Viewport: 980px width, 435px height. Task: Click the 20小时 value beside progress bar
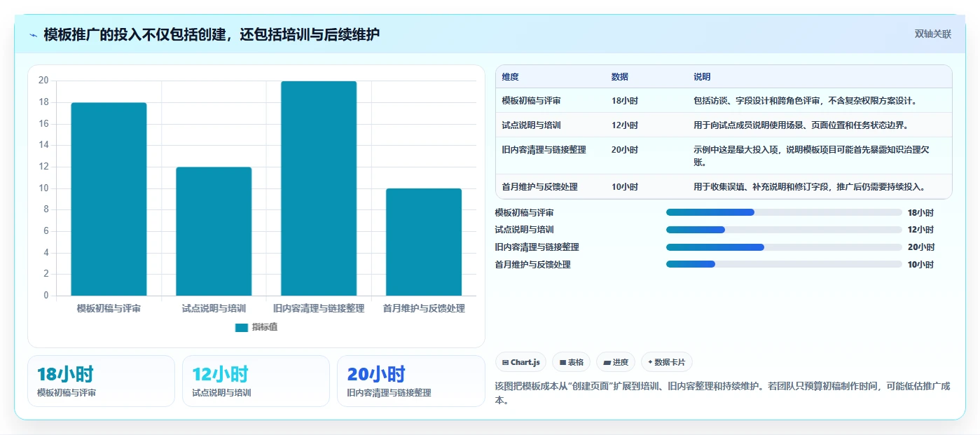pyautogui.click(x=920, y=247)
